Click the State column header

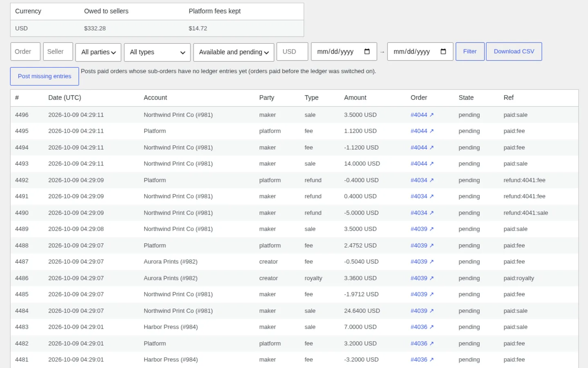[x=466, y=98]
